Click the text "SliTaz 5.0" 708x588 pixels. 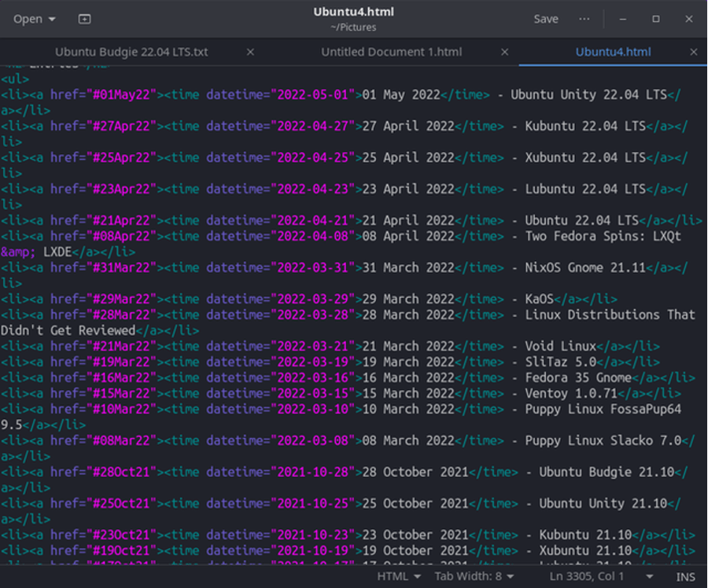pos(560,362)
